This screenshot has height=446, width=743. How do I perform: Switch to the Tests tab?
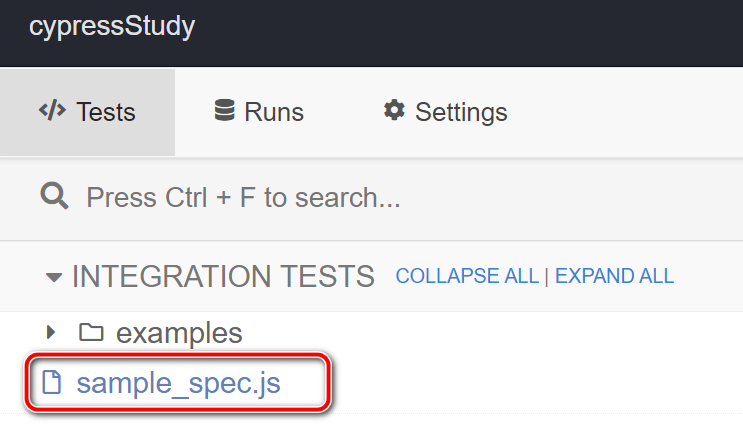coord(87,112)
